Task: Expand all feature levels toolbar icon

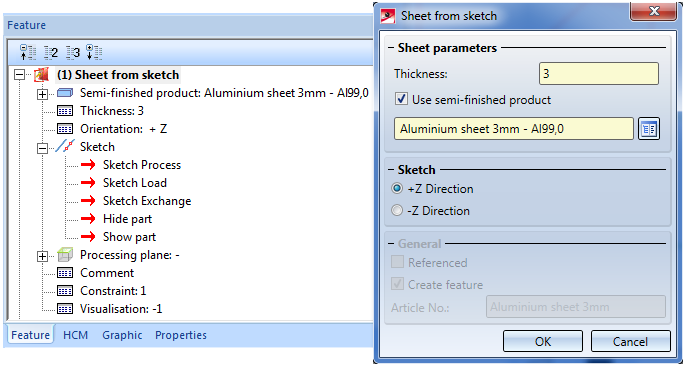Action: pos(94,52)
